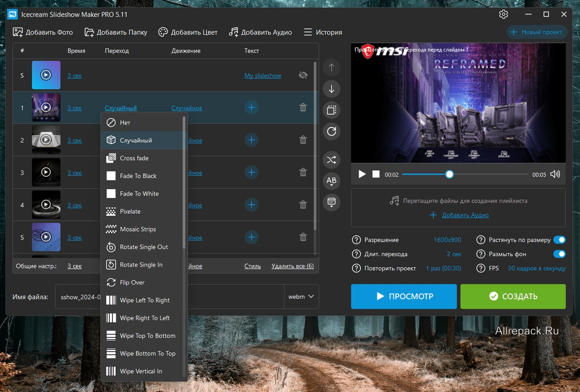Click Добавить Аудио toolbar button

[x=261, y=32]
